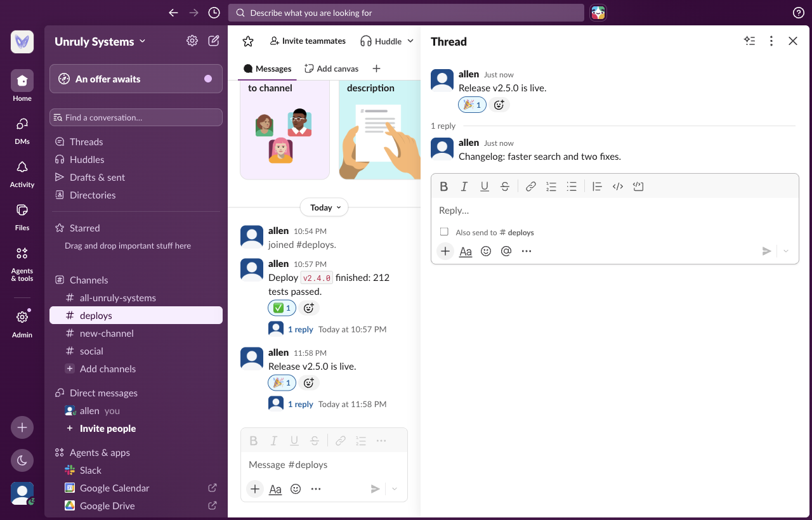Star the deploys channel
The image size is (812, 520).
[x=248, y=41]
